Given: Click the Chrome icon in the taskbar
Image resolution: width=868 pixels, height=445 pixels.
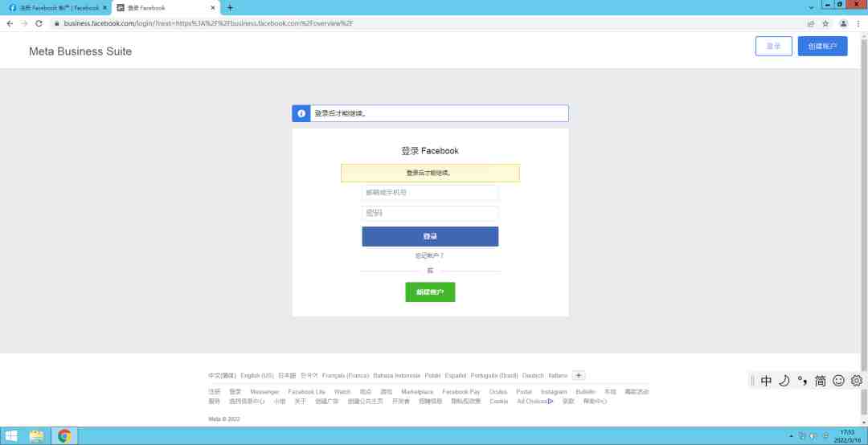Looking at the screenshot, I should pos(64,436).
